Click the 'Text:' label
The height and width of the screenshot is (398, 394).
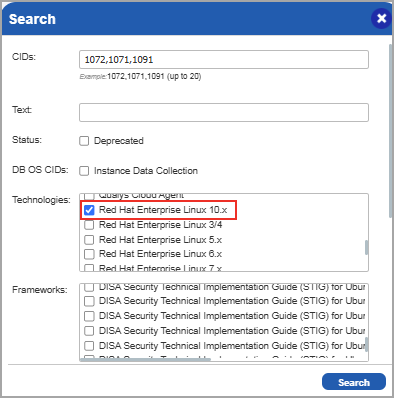point(22,110)
